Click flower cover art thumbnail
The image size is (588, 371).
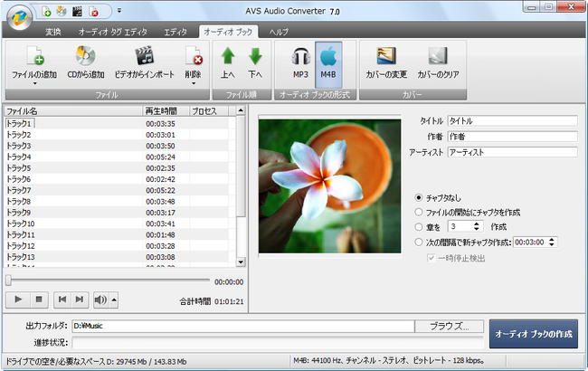click(329, 186)
